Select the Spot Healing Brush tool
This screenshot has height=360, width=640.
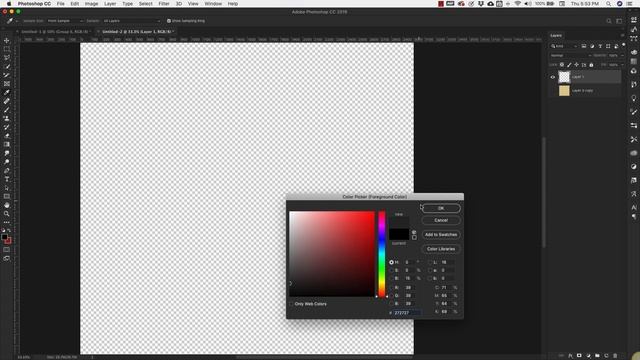tap(7, 101)
